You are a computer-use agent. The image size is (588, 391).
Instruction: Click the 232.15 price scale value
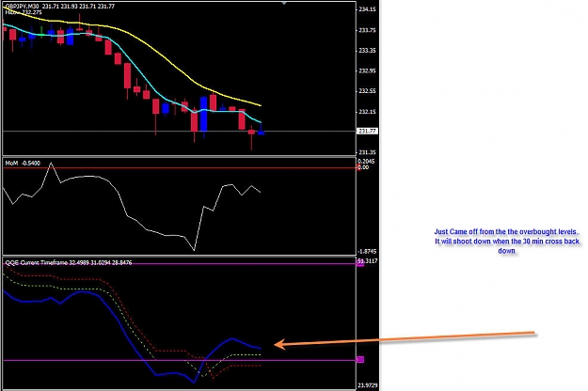coord(368,112)
